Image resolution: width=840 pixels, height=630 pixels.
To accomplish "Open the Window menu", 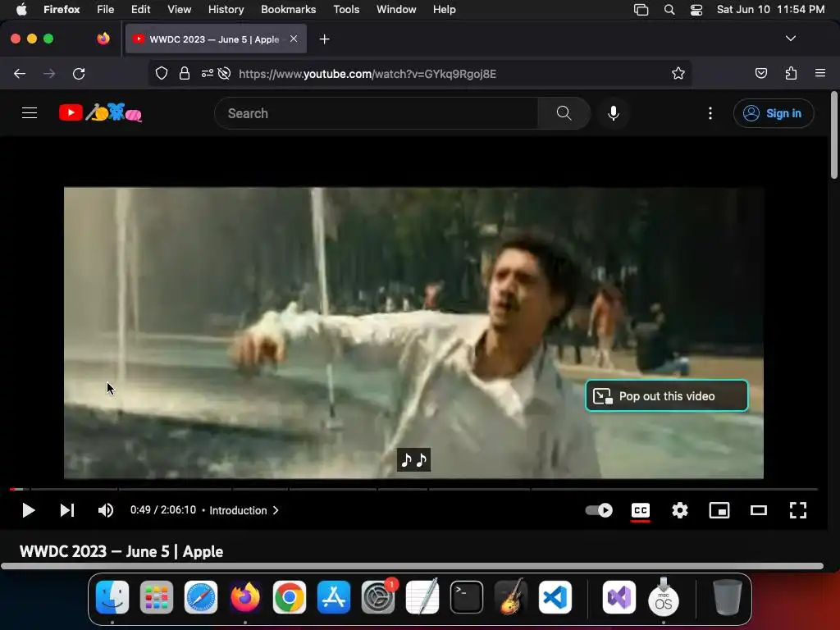I will click(396, 9).
